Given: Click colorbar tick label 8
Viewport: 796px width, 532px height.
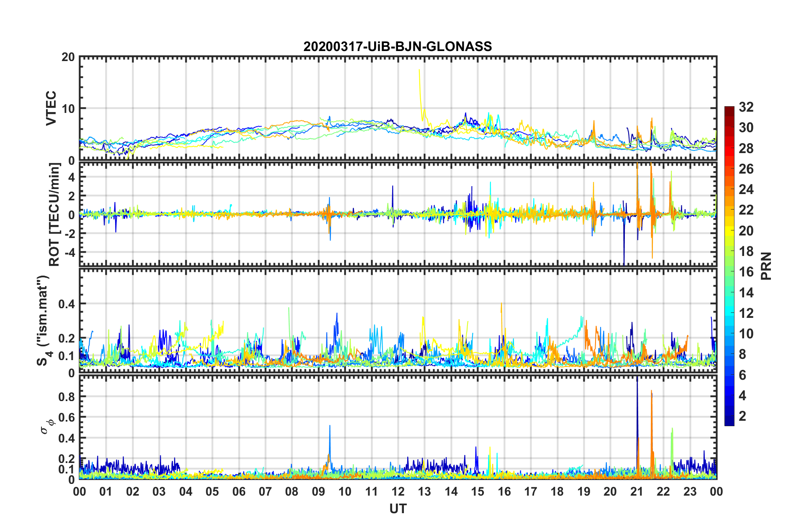Looking at the screenshot, I should (742, 354).
